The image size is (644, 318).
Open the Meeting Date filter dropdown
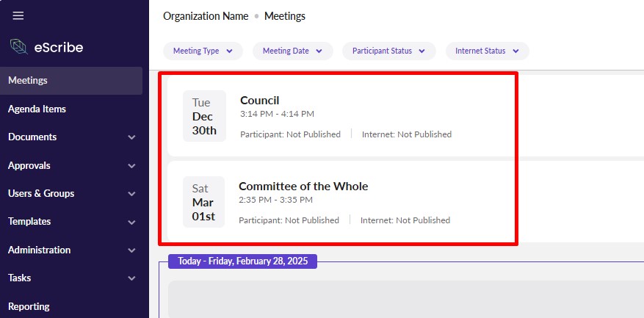pyautogui.click(x=292, y=51)
